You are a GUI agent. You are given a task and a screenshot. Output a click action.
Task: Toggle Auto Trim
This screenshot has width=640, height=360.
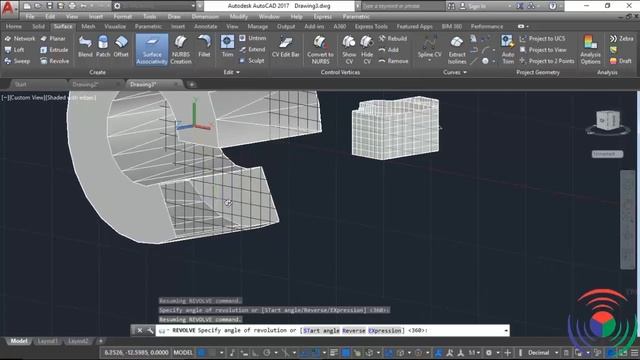pyautogui.click(x=508, y=50)
